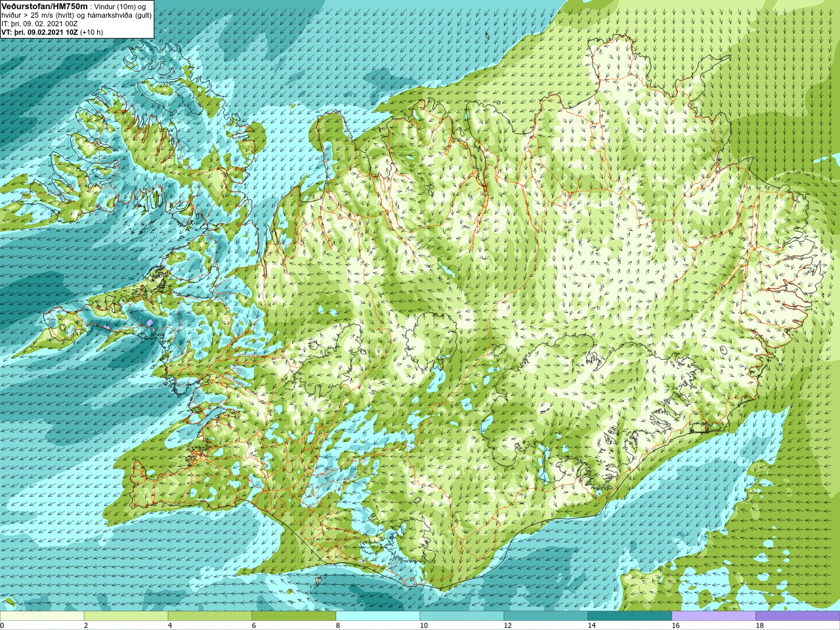Click the 'hámarkshviða (gult)' description line
The width and height of the screenshot is (840, 630).
click(77, 15)
